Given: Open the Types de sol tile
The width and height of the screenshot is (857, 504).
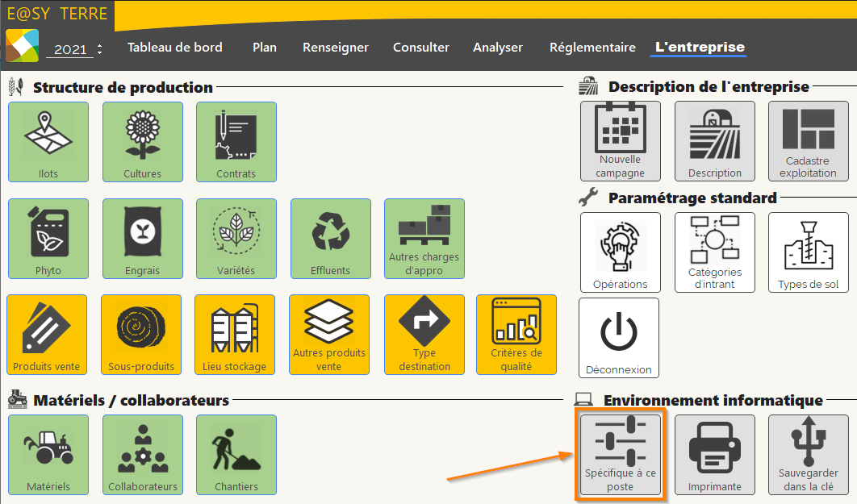Looking at the screenshot, I should [x=809, y=252].
